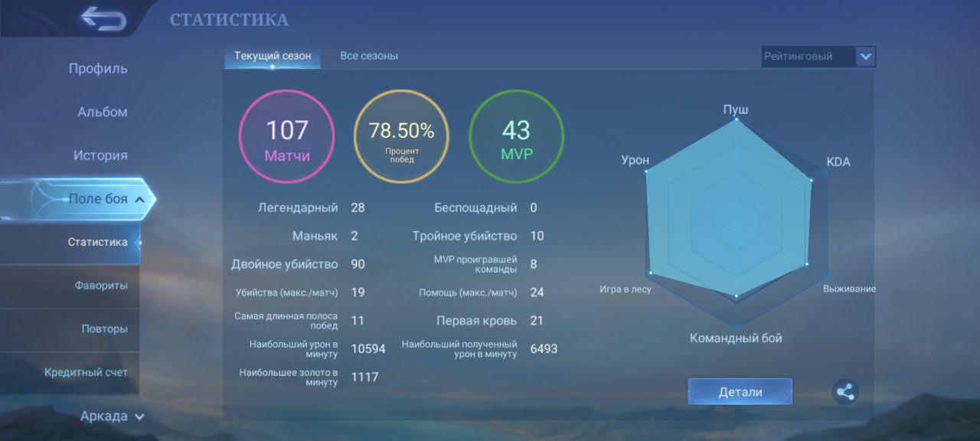Switch to the Все сезоны tab

click(x=368, y=56)
